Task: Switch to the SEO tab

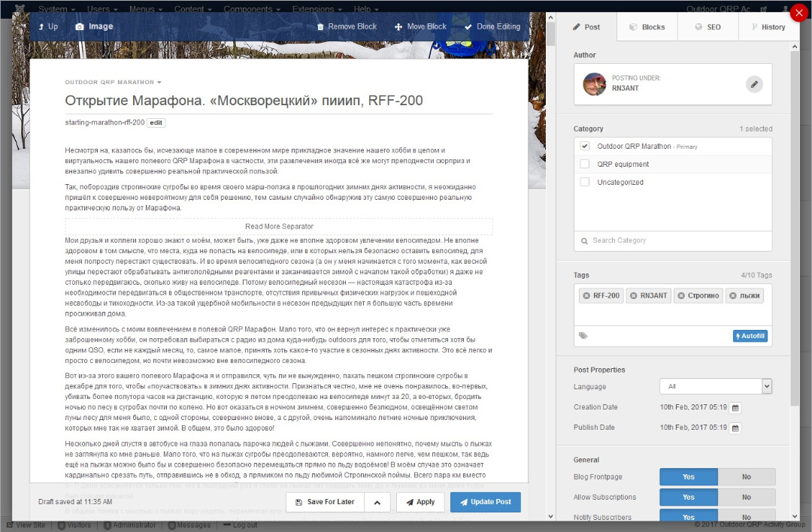Action: (708, 27)
